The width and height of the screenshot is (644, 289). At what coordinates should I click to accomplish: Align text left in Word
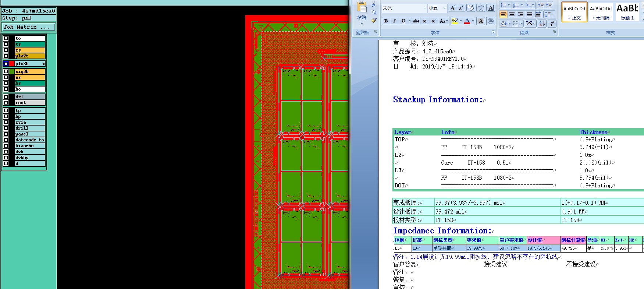click(504, 14)
